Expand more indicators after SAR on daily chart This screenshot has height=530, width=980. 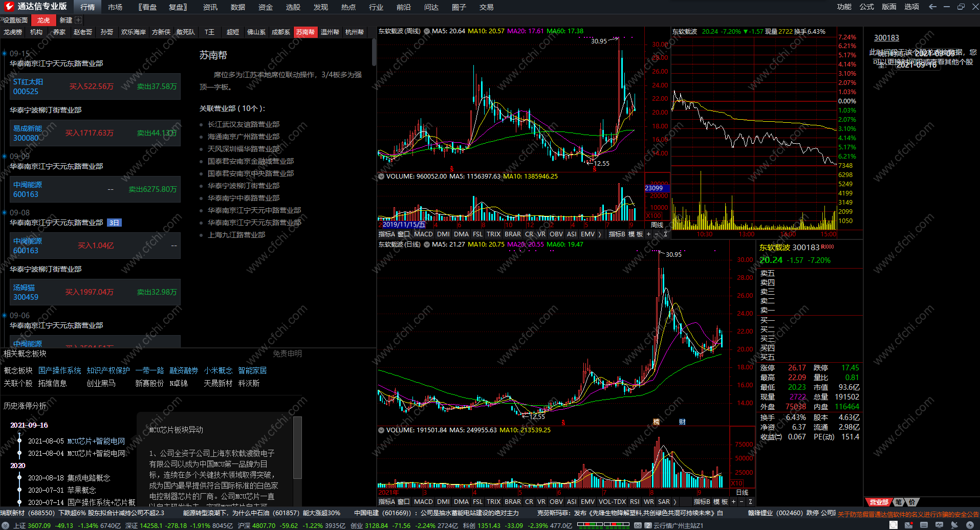(x=675, y=502)
